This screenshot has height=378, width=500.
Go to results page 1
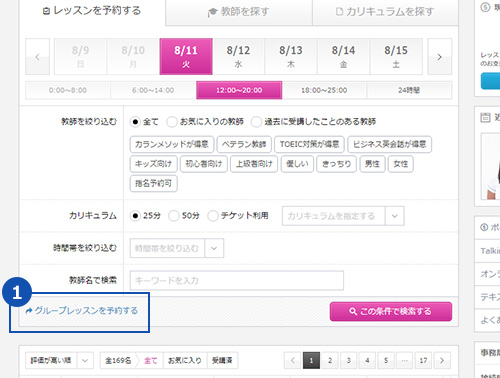coord(311,361)
